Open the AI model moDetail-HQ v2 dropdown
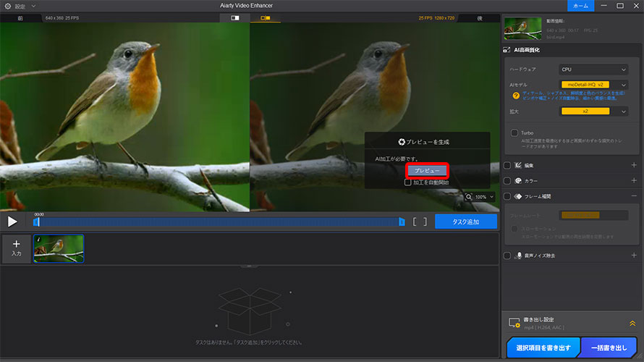This screenshot has height=362, width=644. coord(593,85)
